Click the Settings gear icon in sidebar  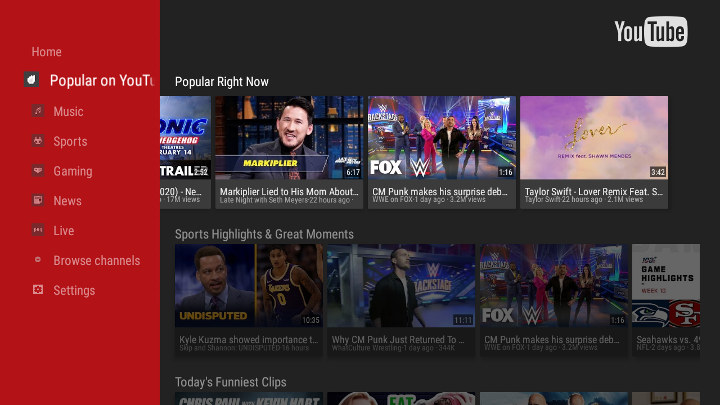(38, 290)
